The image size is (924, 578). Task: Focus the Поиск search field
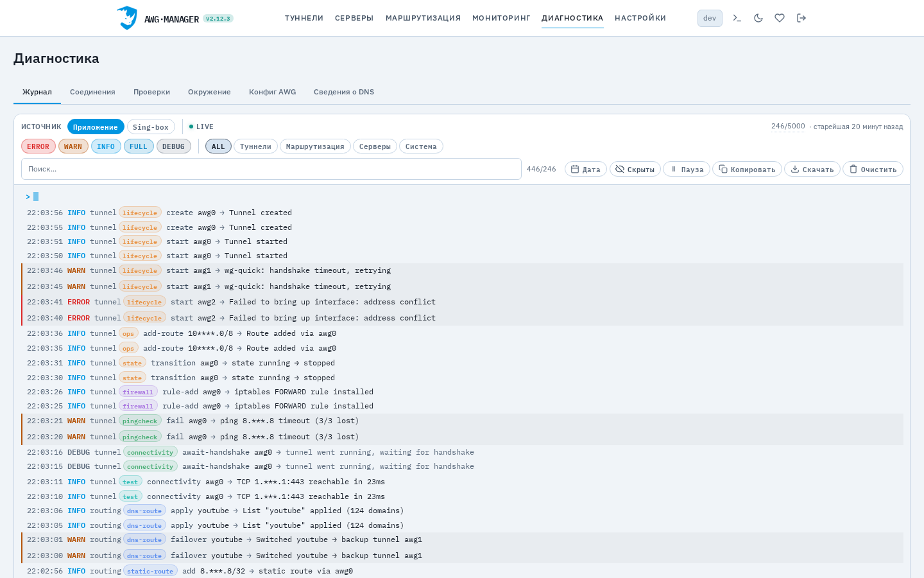pyautogui.click(x=271, y=169)
